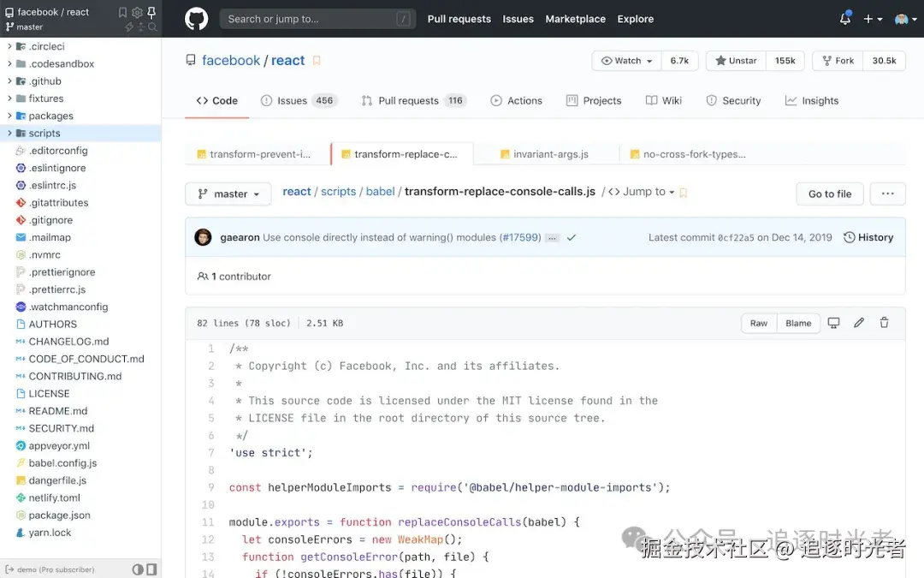Open the master branch dropdown button
924x578 pixels.
click(228, 194)
